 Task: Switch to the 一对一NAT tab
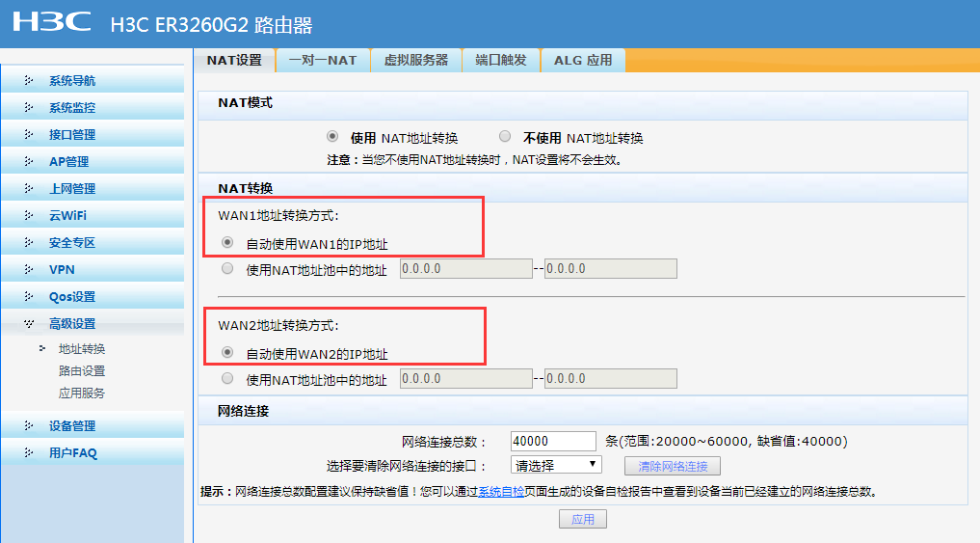[323, 60]
